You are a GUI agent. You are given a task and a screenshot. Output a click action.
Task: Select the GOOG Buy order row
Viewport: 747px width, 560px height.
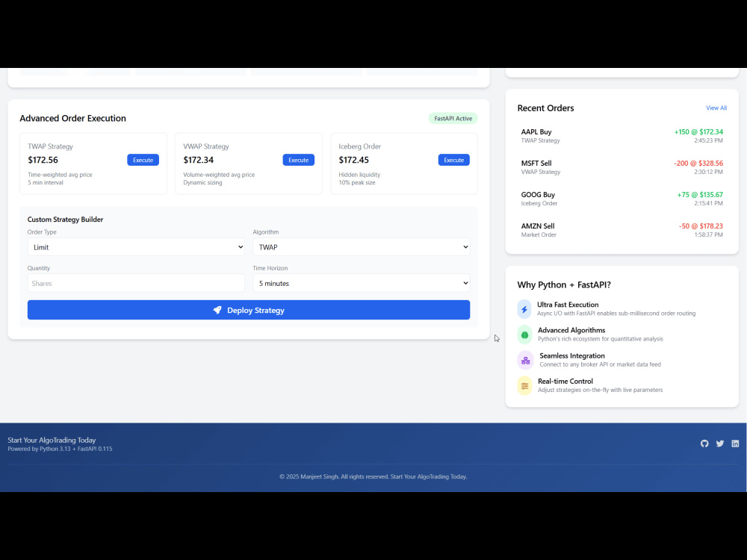tap(622, 199)
